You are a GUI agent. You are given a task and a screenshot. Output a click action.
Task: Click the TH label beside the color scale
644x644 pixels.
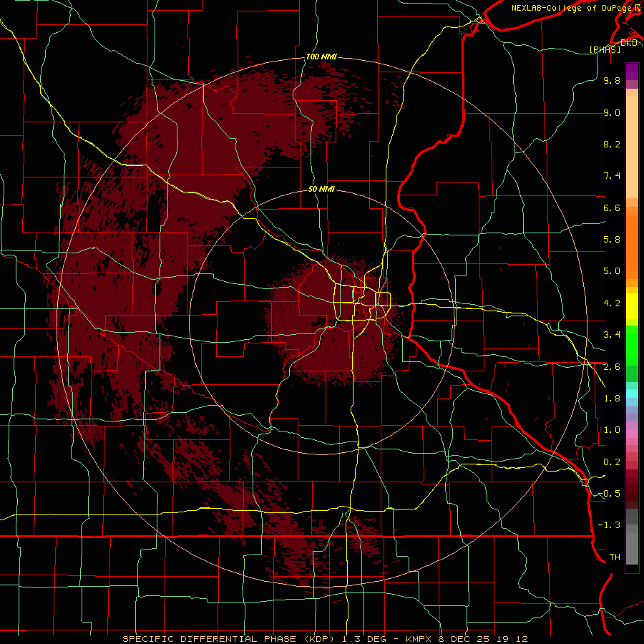pyautogui.click(x=615, y=557)
